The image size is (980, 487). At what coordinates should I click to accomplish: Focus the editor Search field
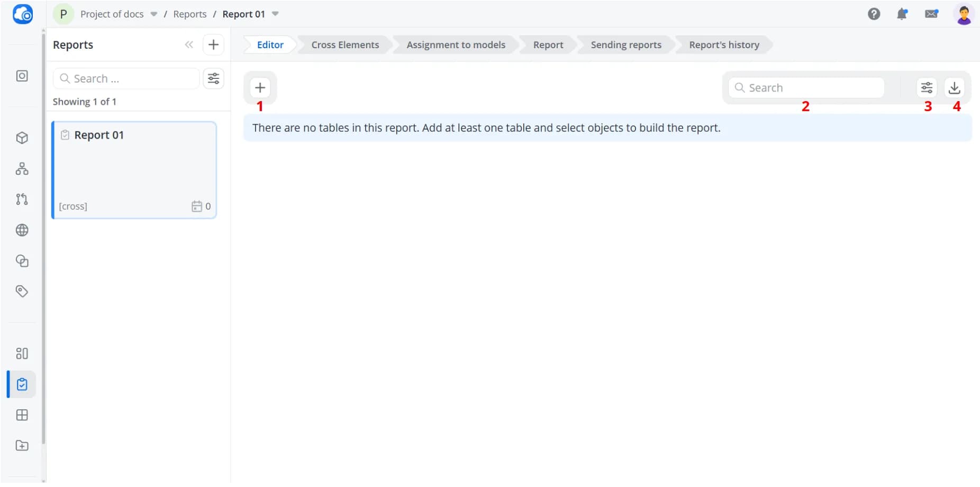pos(806,87)
